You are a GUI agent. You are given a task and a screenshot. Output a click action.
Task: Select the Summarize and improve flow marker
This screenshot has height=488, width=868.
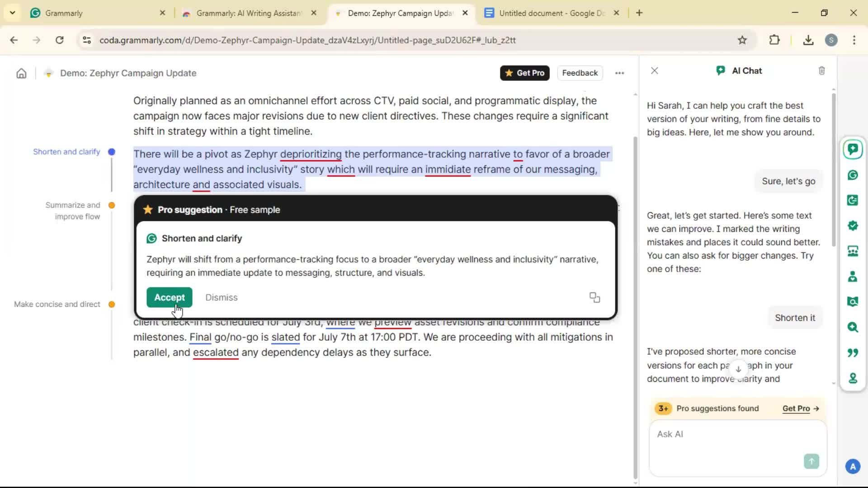pos(112,205)
